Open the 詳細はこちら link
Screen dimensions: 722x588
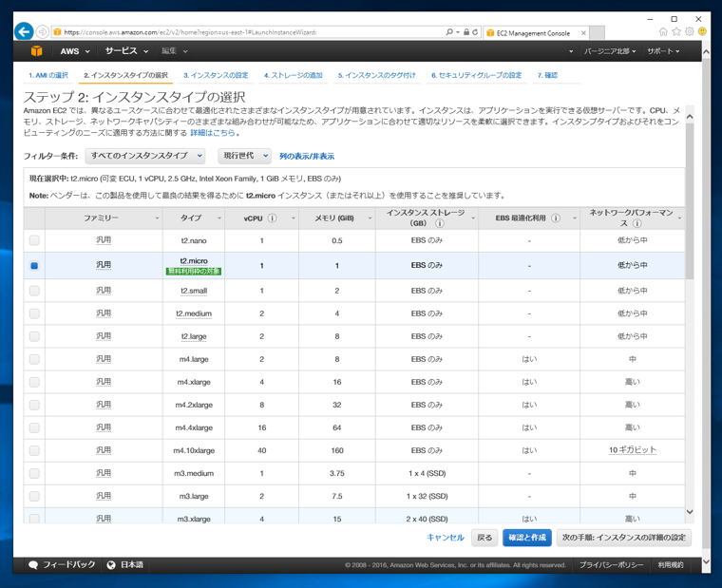pyautogui.click(x=213, y=133)
